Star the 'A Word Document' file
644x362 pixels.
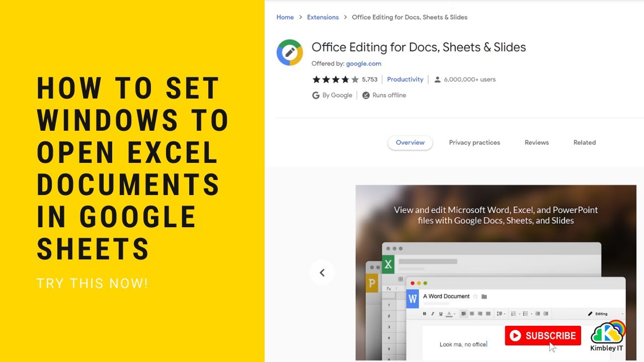pyautogui.click(x=475, y=297)
